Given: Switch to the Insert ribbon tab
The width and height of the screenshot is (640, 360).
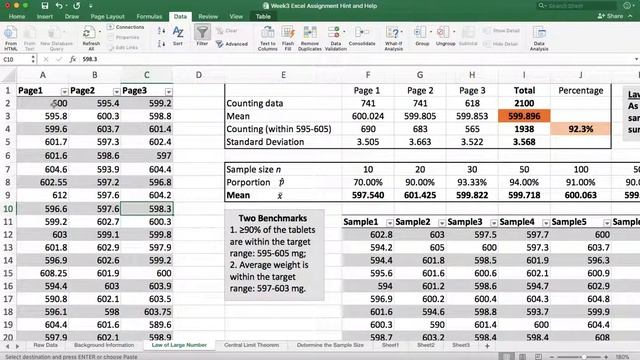Looking at the screenshot, I should (44, 17).
